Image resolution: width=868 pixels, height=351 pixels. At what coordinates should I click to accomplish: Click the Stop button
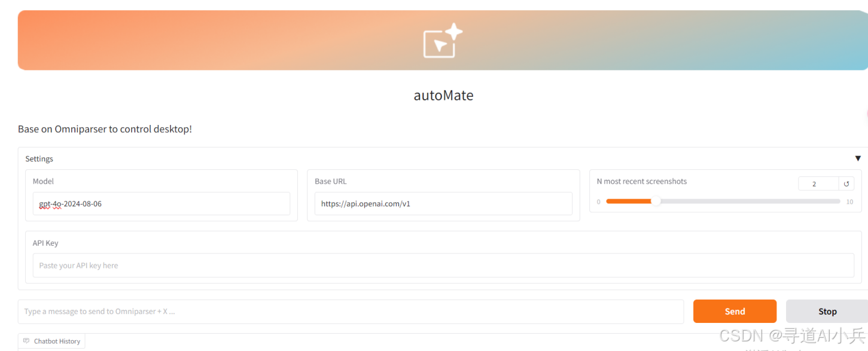tap(827, 312)
